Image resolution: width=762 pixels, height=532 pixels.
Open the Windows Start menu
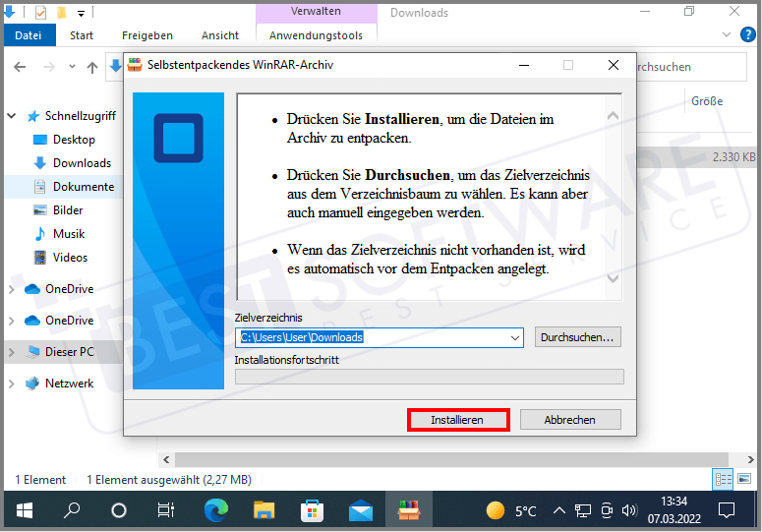24,510
